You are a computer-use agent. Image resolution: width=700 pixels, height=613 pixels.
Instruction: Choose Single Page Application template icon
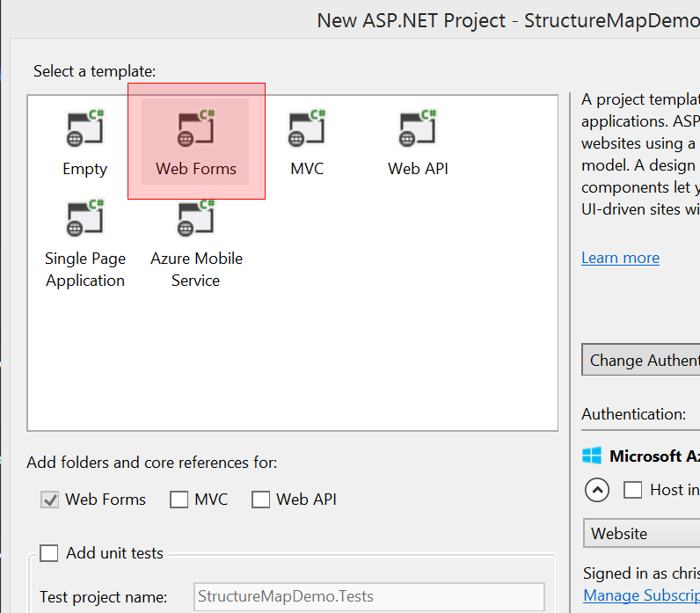click(x=84, y=217)
